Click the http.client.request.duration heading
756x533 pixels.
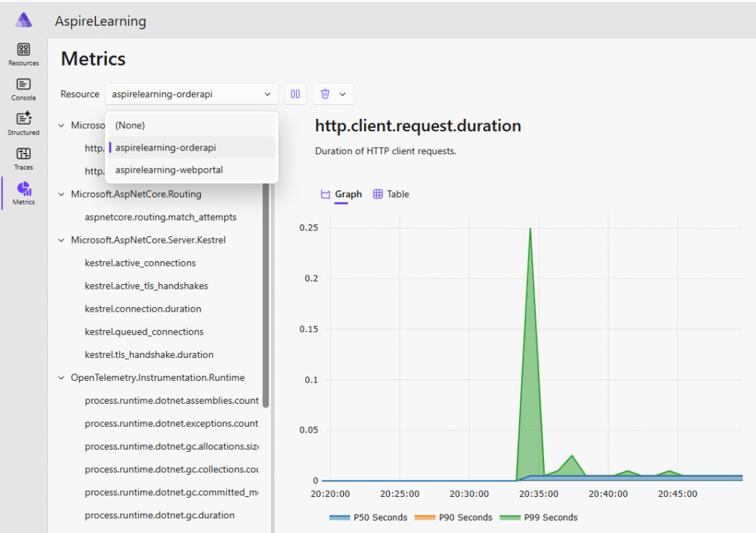(418, 125)
